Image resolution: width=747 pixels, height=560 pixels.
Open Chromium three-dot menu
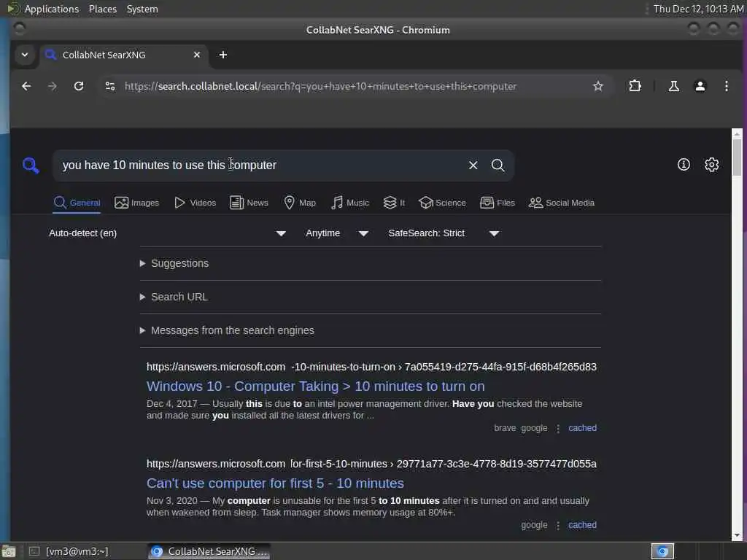(x=726, y=86)
